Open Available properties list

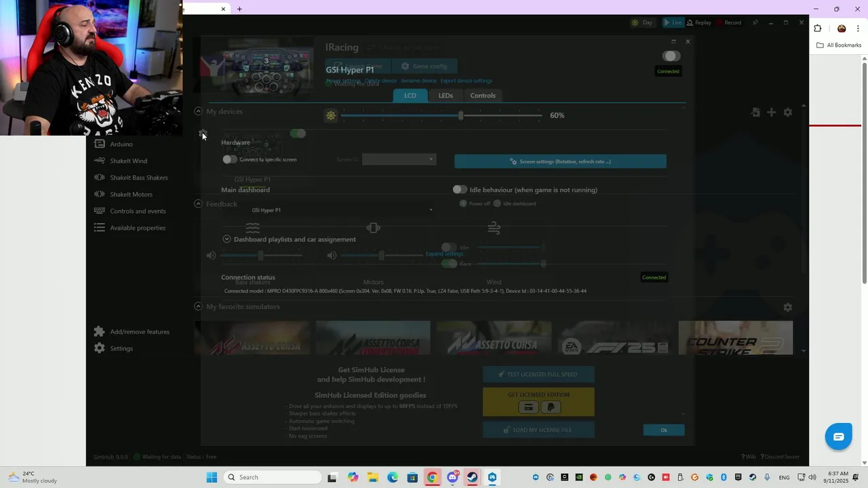click(137, 228)
